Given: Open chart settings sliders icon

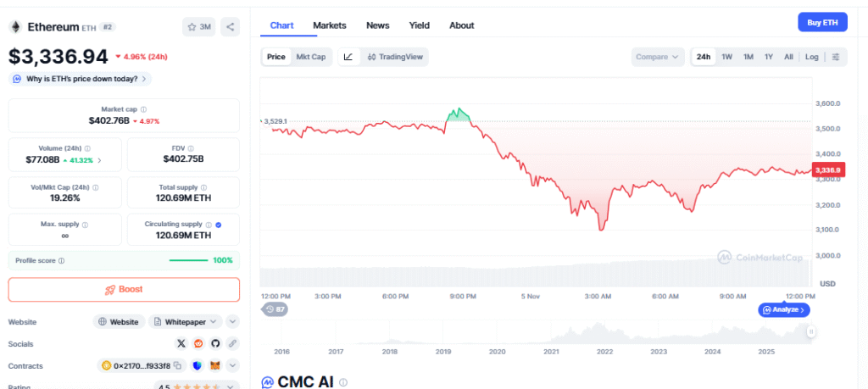Looking at the screenshot, I should tap(836, 57).
